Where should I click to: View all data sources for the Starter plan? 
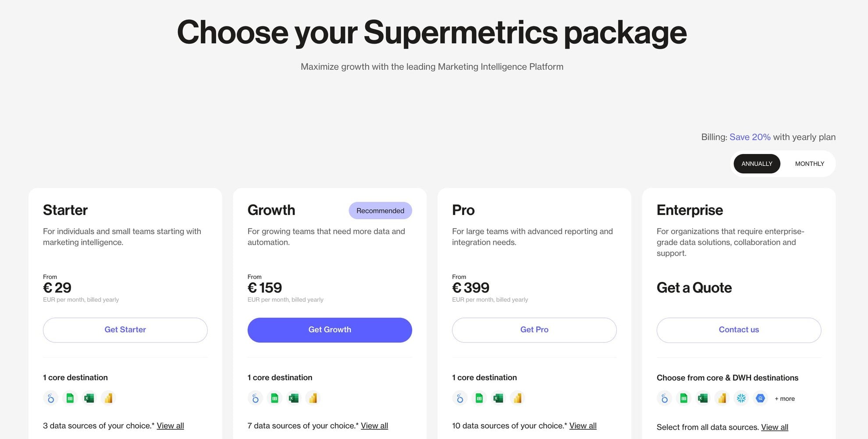pyautogui.click(x=170, y=425)
